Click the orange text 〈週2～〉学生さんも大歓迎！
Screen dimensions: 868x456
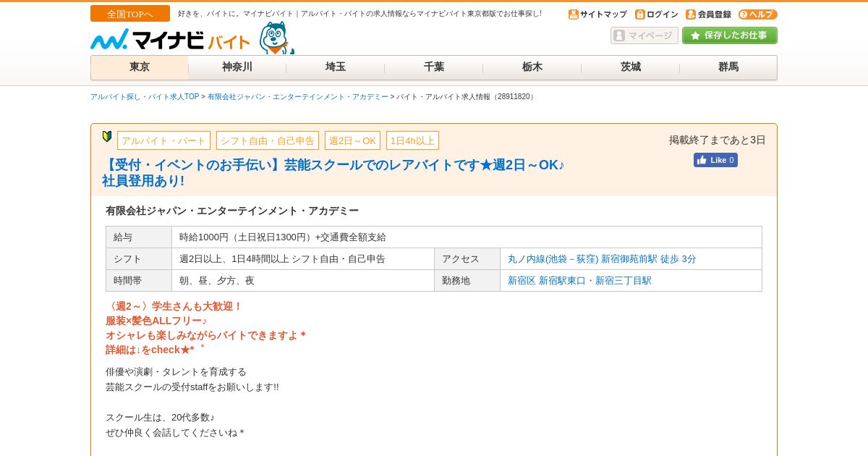tap(174, 306)
